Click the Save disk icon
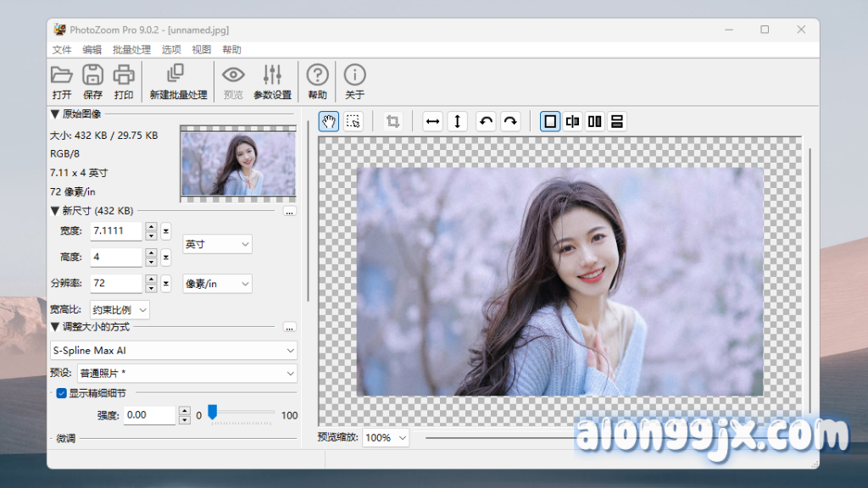 92,75
